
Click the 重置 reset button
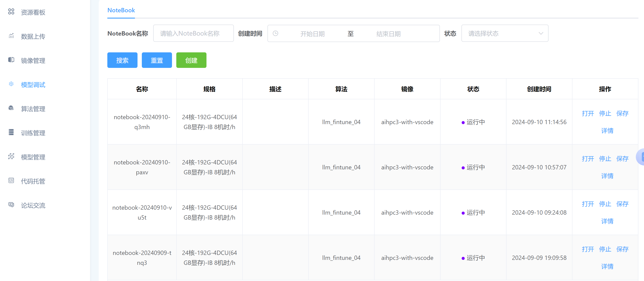pos(157,60)
